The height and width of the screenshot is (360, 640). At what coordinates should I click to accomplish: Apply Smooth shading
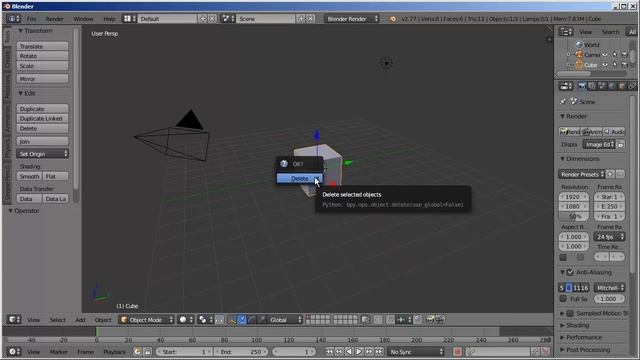[29, 176]
